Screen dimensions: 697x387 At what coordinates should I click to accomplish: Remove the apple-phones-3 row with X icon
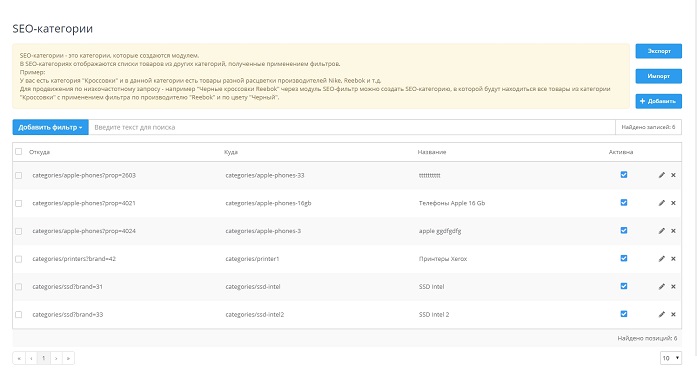click(x=673, y=231)
